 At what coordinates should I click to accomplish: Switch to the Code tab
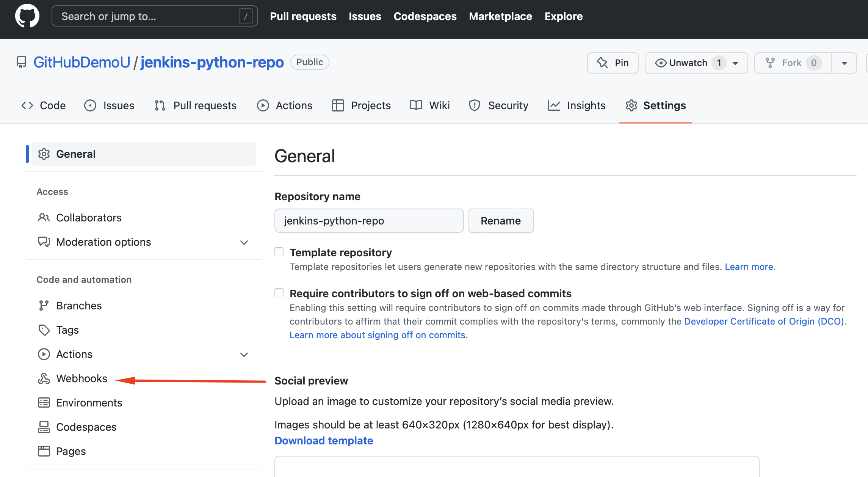[44, 105]
